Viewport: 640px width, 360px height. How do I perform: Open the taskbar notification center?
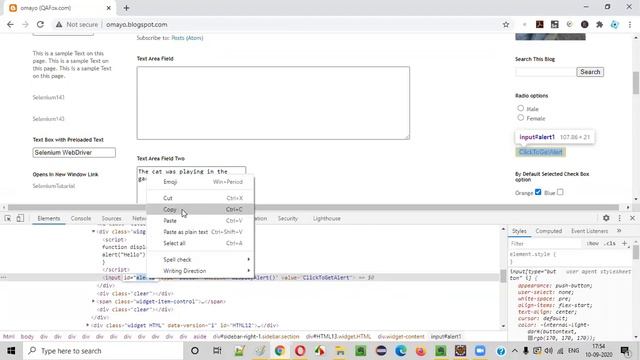point(625,351)
